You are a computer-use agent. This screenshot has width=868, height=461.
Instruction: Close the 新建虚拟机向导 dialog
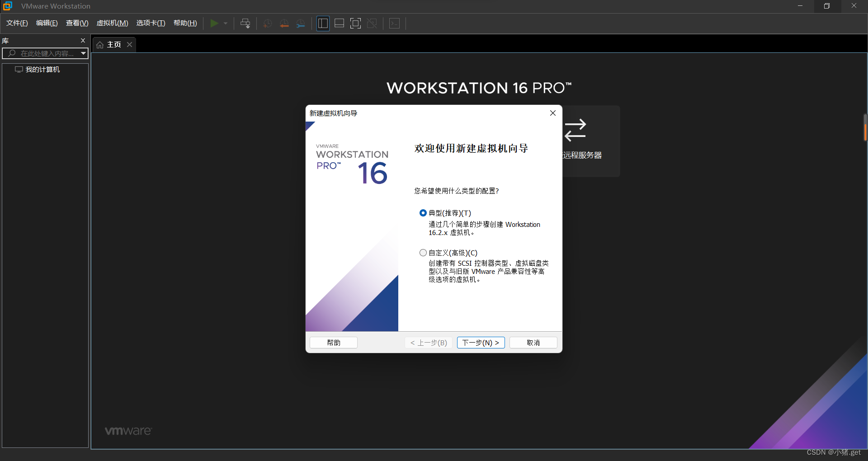553,113
